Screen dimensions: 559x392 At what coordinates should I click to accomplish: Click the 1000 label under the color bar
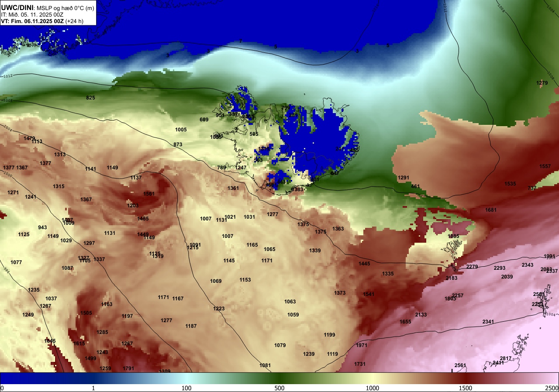point(372,388)
